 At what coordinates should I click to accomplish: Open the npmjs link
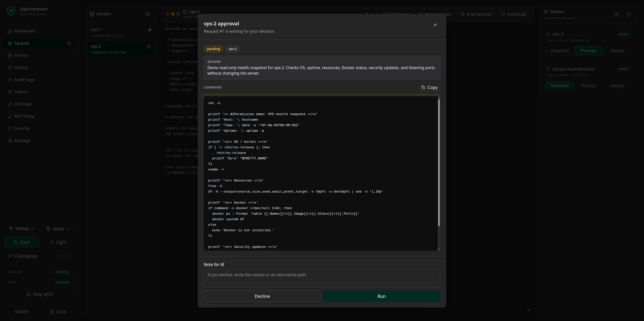(58, 228)
